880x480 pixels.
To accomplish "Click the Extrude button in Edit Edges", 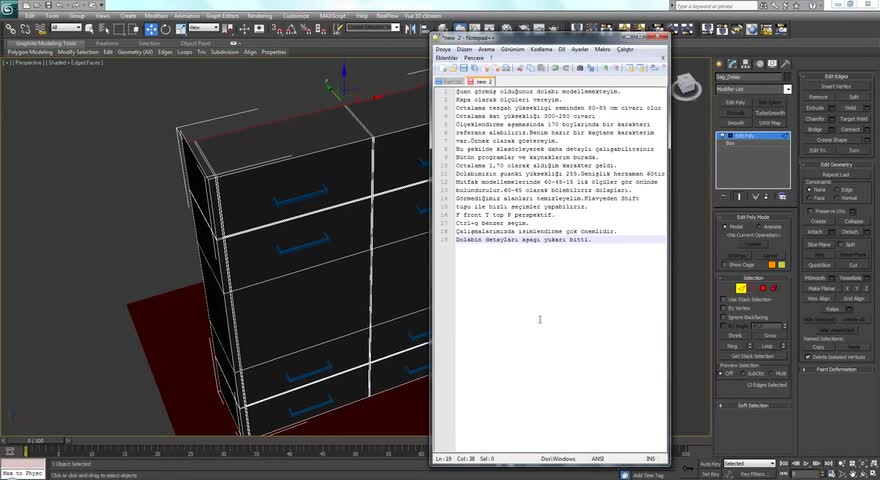I will (816, 107).
